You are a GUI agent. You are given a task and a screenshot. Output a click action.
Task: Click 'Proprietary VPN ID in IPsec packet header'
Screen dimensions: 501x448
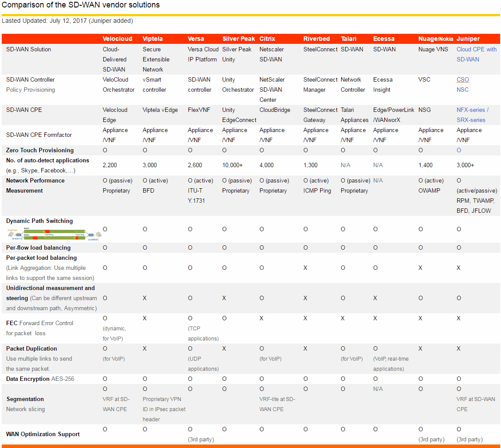coord(164,409)
